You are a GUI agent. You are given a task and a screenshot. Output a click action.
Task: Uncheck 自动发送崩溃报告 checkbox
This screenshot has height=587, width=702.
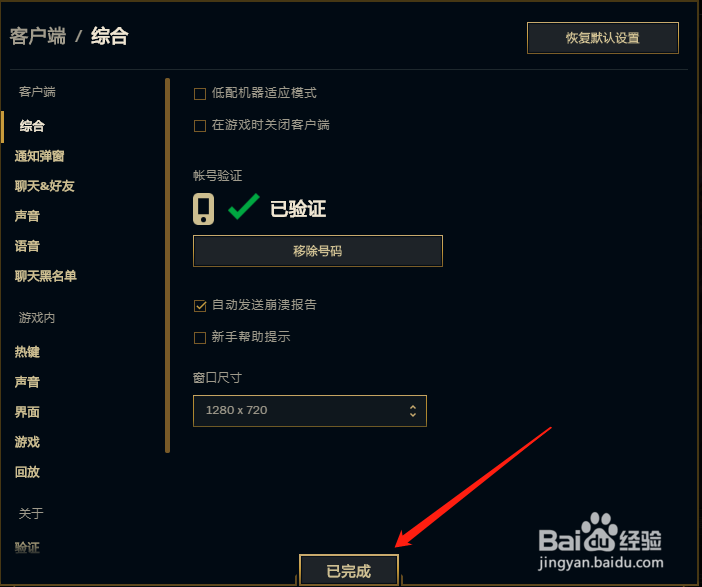[x=200, y=306]
